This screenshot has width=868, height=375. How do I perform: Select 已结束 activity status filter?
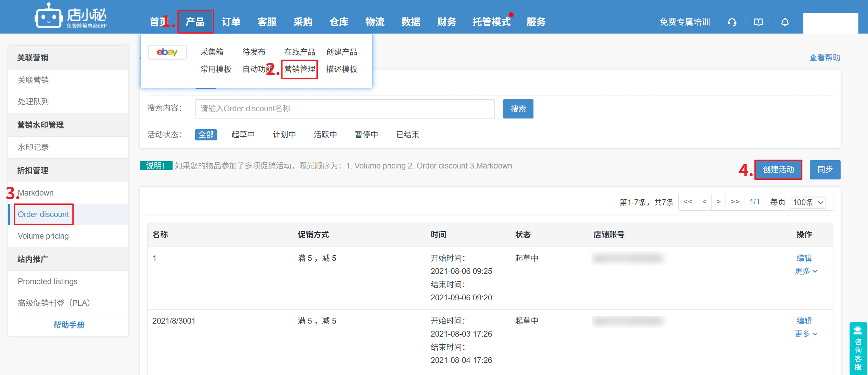pos(407,135)
